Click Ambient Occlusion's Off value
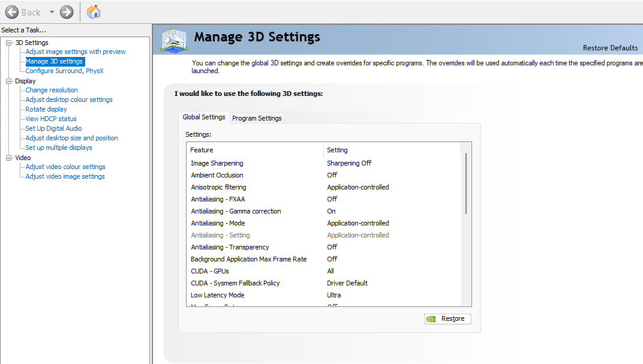Image resolution: width=643 pixels, height=364 pixels. pyautogui.click(x=332, y=175)
